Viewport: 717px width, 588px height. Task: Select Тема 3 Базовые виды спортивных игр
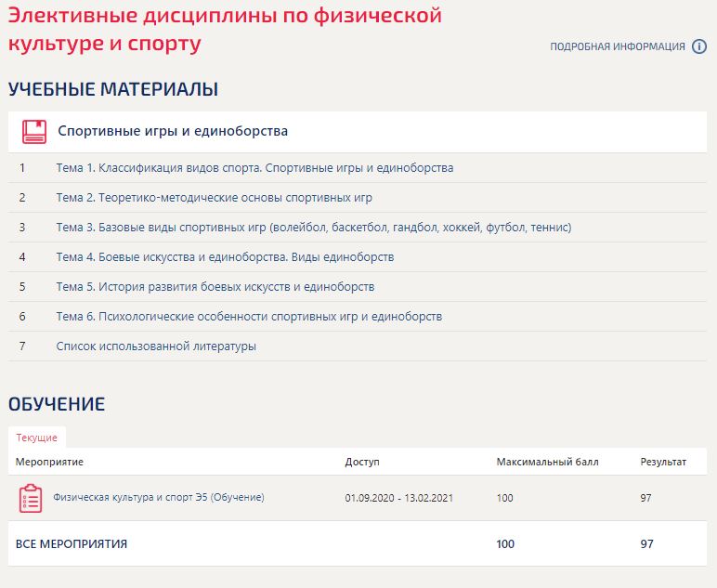pos(313,228)
